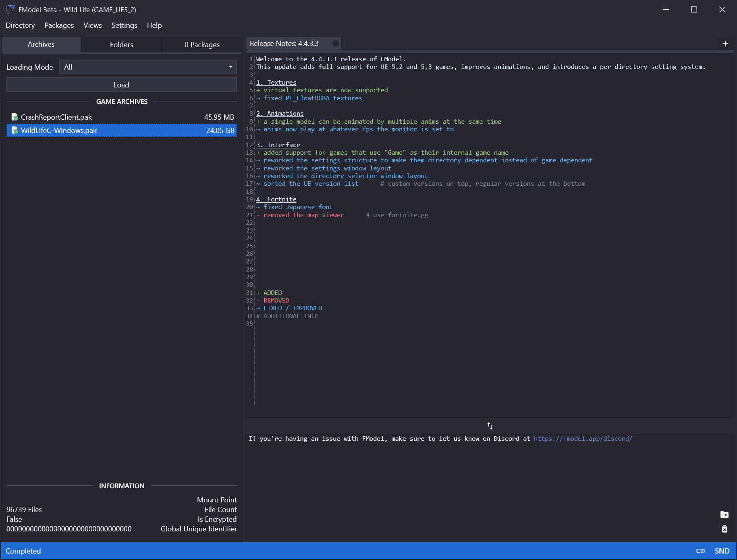Screen dimensions: 737x560
Task: Click the CrashReportClient.pak file icon
Action: pos(15,117)
